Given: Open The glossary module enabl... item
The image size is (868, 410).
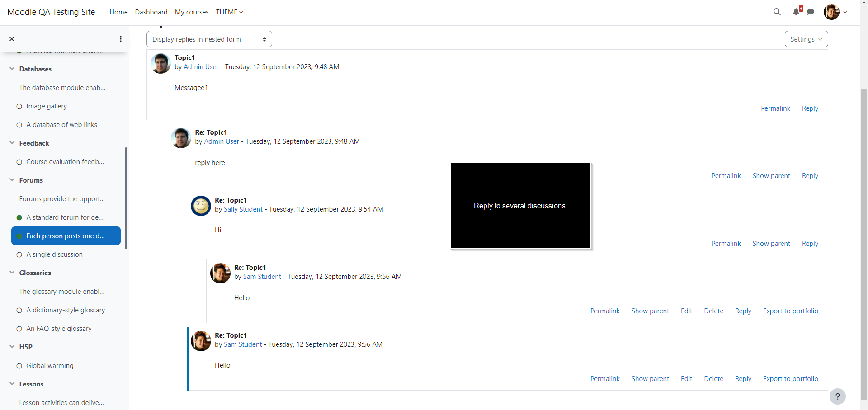Looking at the screenshot, I should click(x=62, y=292).
